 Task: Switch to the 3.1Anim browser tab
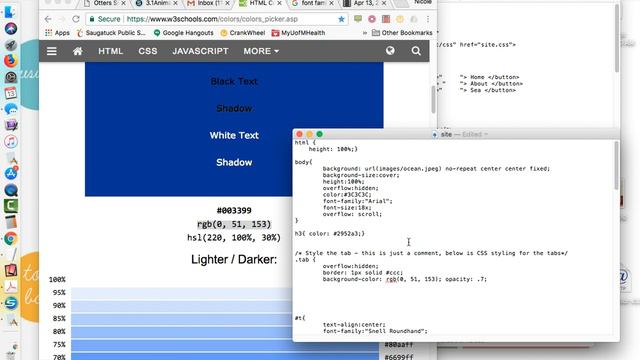[156, 3]
